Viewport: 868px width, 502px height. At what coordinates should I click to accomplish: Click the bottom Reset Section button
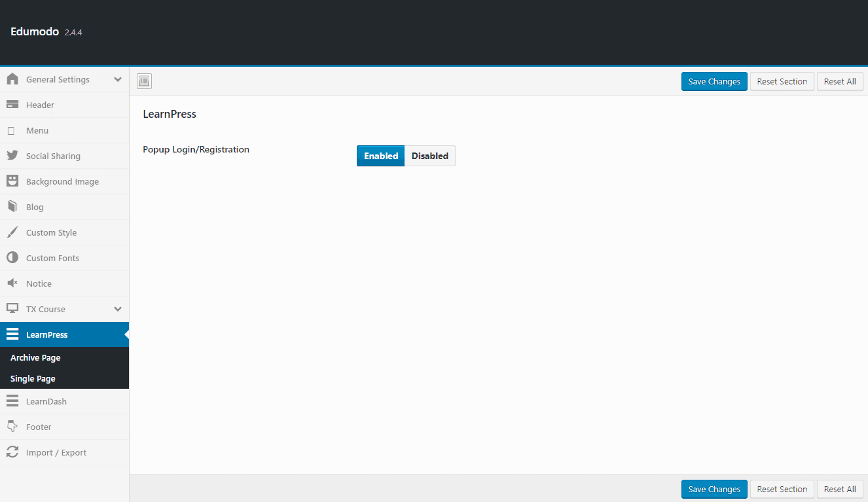coord(782,489)
